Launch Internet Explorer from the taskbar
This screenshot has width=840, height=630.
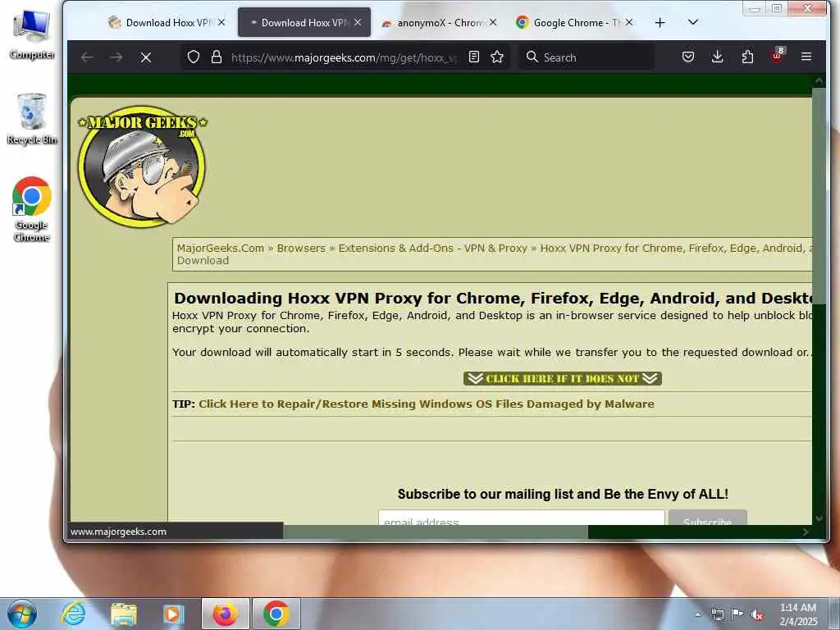pos(73,614)
